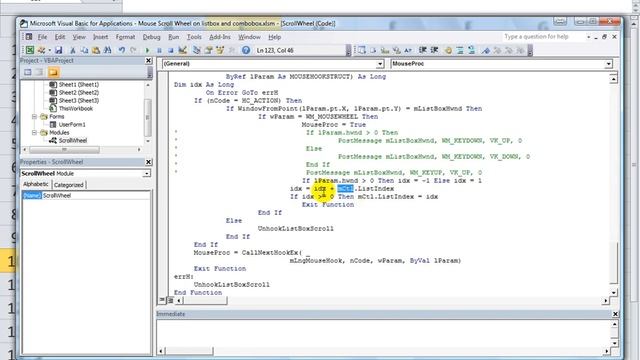Open the Edit menu
The width and height of the screenshot is (640, 360).
(60, 37)
